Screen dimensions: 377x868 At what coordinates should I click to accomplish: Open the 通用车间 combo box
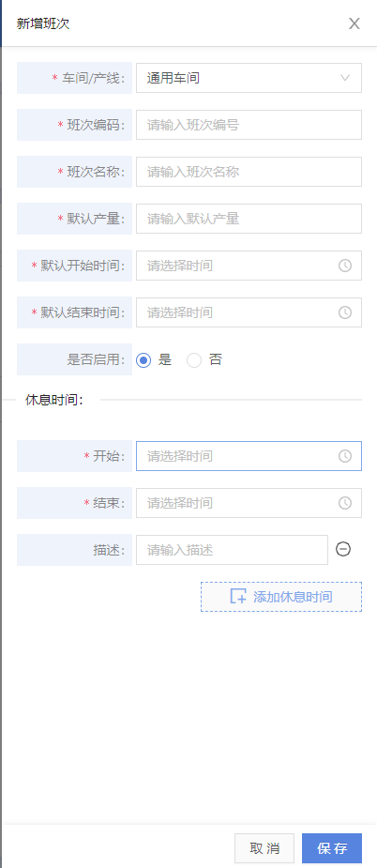[249, 78]
